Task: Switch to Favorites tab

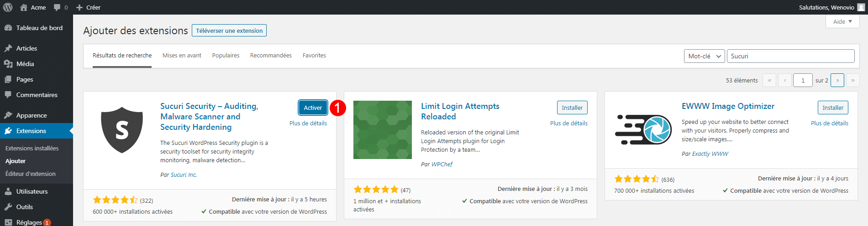Action: (x=314, y=56)
